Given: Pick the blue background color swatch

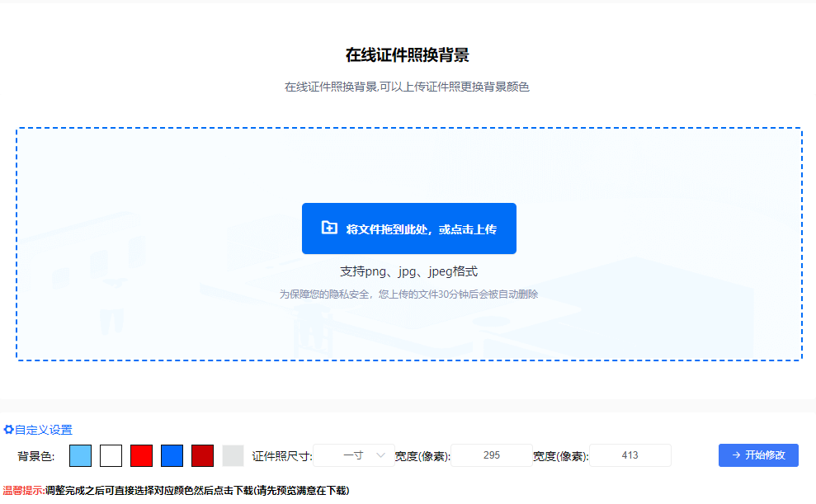Looking at the screenshot, I should click(x=172, y=455).
